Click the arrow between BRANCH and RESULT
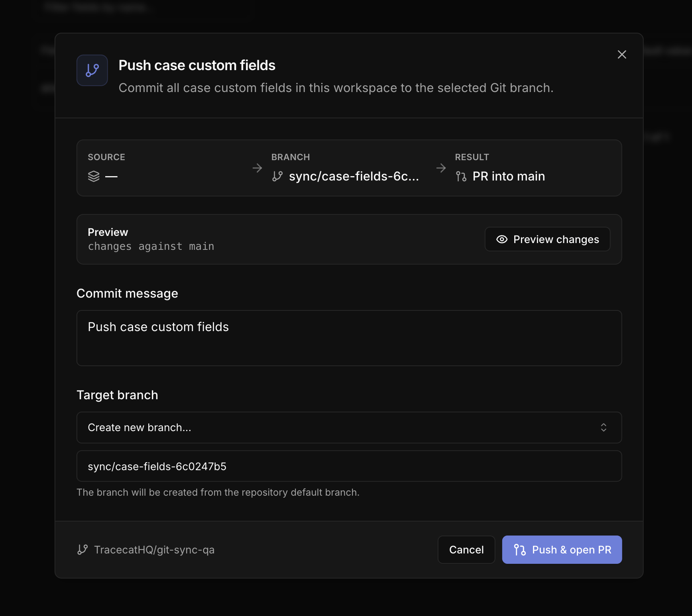This screenshot has width=692, height=616. point(441,168)
